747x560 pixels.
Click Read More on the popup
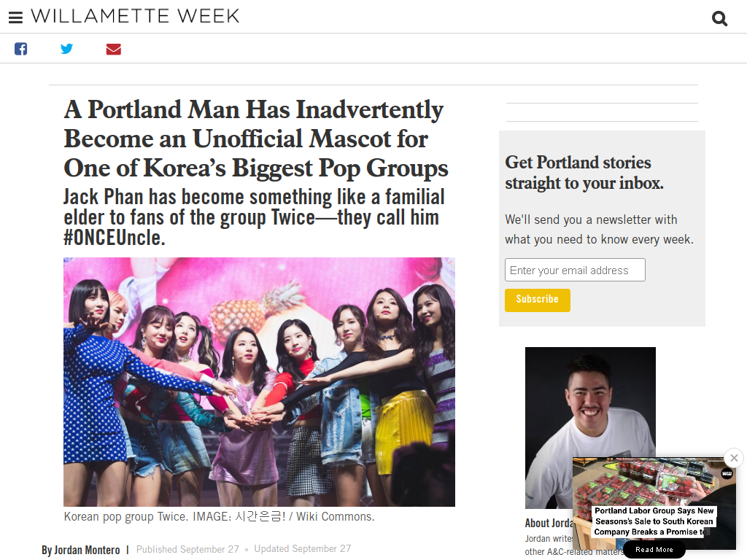click(x=654, y=550)
